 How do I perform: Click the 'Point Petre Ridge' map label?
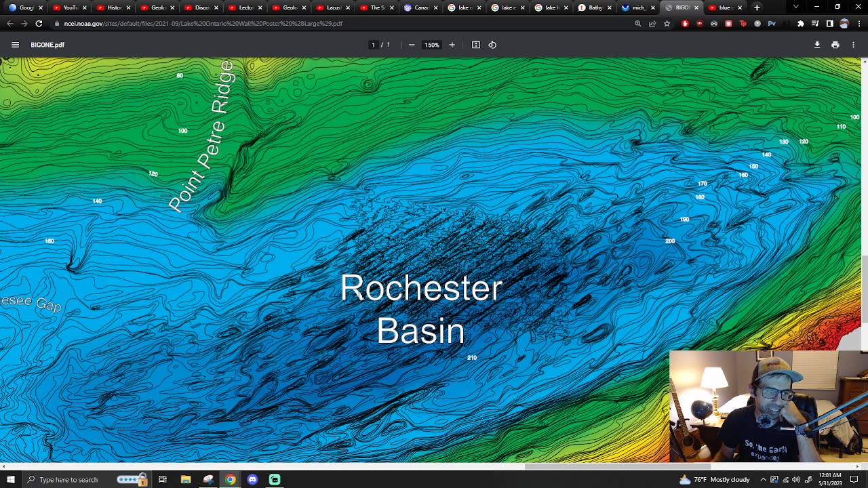coord(202,136)
